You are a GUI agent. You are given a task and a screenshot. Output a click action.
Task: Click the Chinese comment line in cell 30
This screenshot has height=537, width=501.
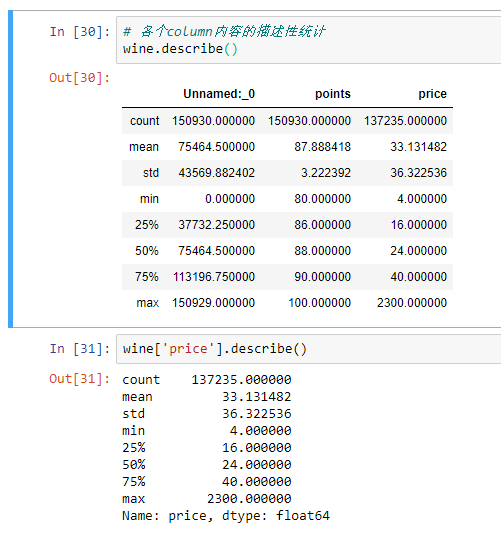pos(224,32)
